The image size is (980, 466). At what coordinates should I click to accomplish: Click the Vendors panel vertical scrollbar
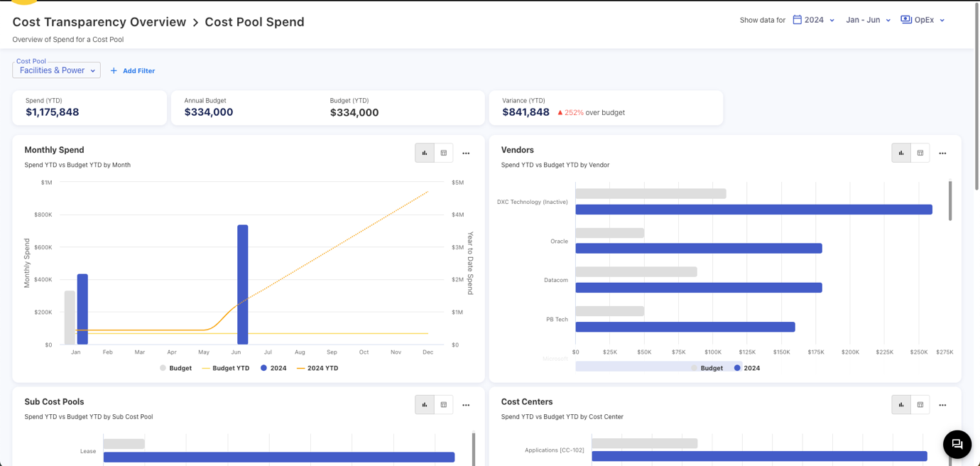pos(950,201)
